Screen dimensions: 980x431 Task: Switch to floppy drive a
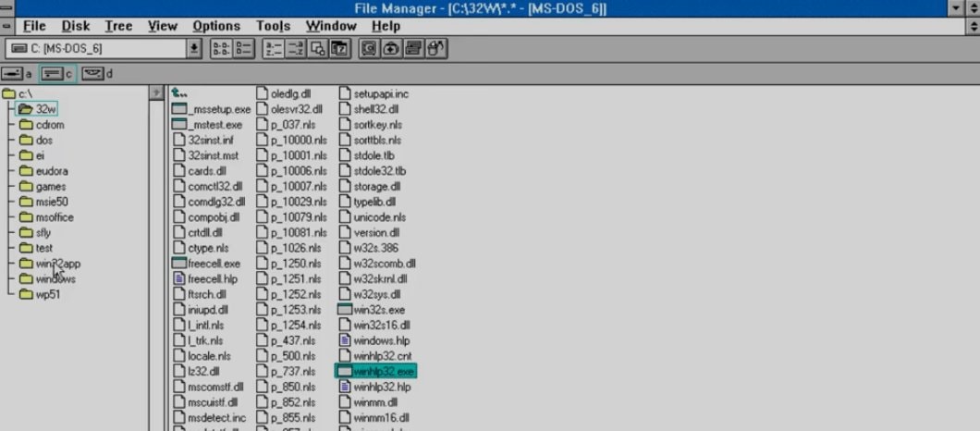pos(17,73)
